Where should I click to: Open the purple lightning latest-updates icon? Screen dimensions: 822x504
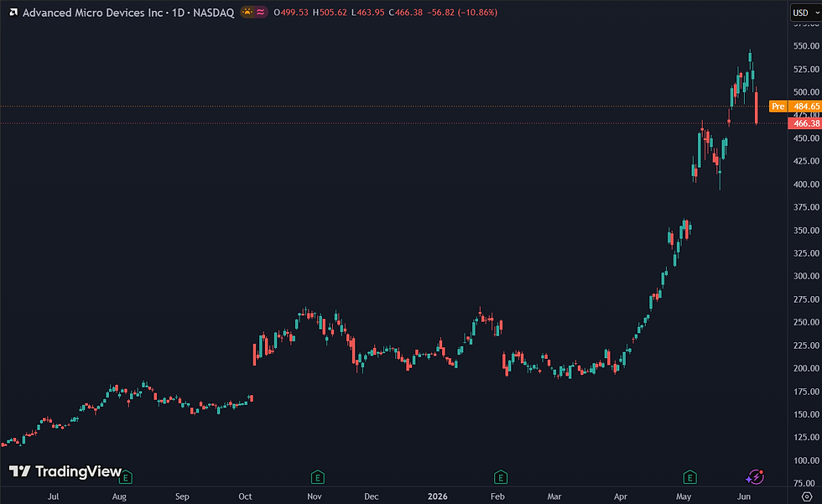(x=755, y=477)
